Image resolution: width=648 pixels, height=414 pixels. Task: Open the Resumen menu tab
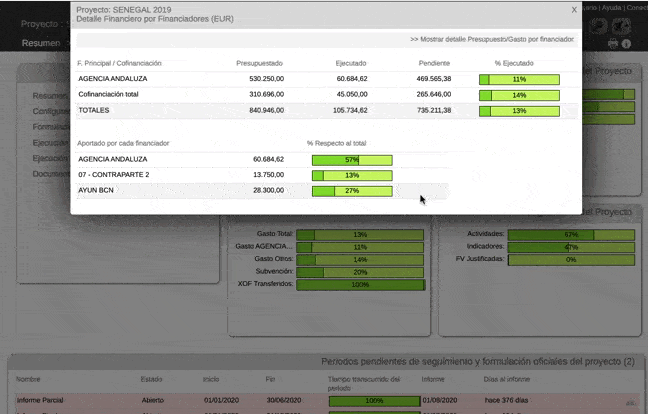point(41,44)
